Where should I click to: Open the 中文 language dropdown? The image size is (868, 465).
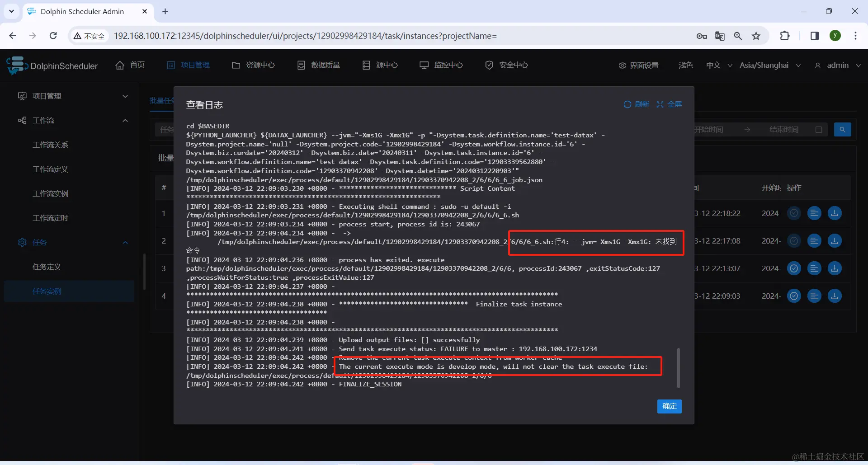coord(719,66)
